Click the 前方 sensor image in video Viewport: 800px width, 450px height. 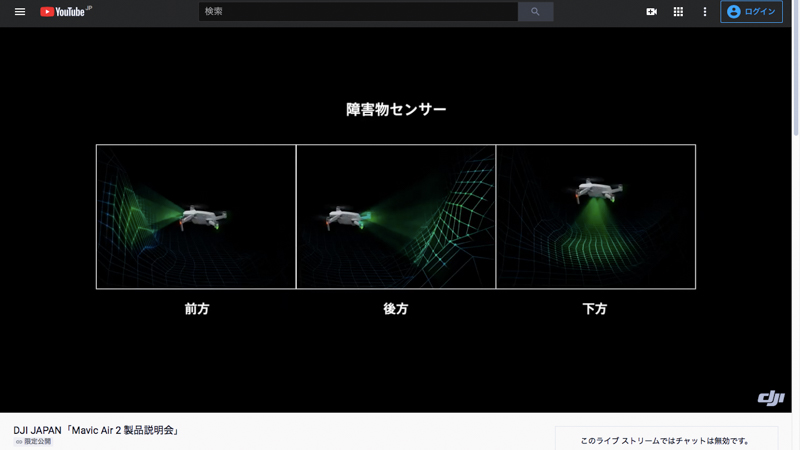196,217
